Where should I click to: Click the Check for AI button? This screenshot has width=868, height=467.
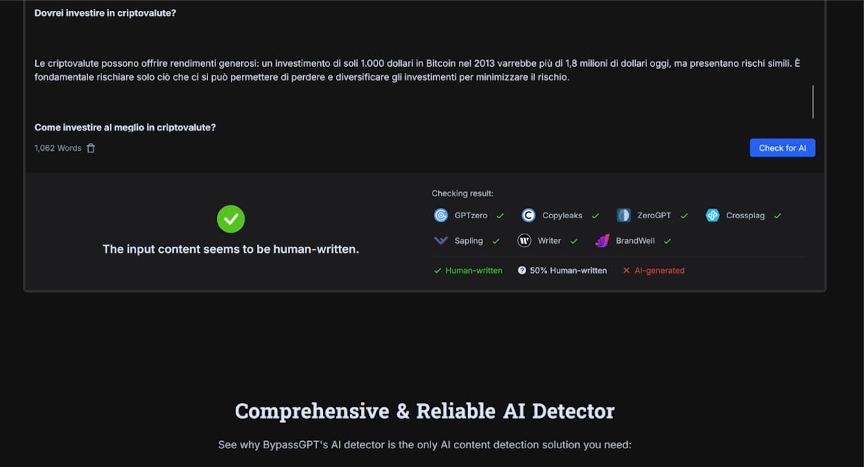tap(782, 148)
